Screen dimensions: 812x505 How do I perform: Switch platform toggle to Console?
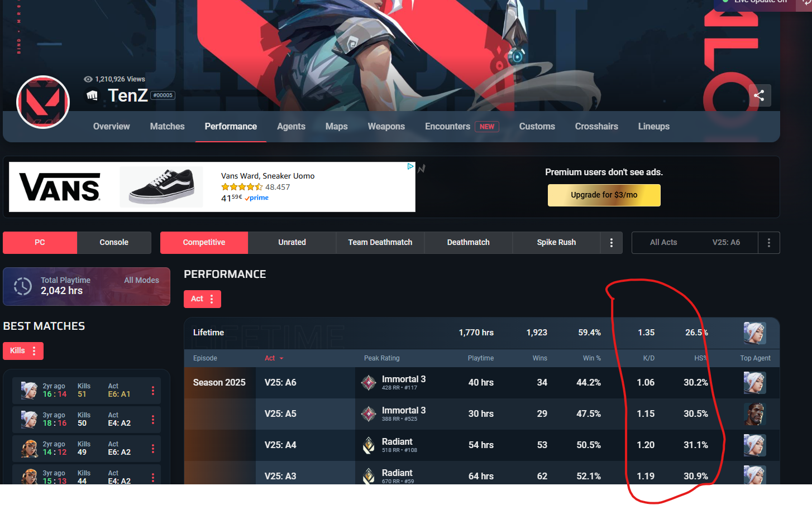pos(114,243)
